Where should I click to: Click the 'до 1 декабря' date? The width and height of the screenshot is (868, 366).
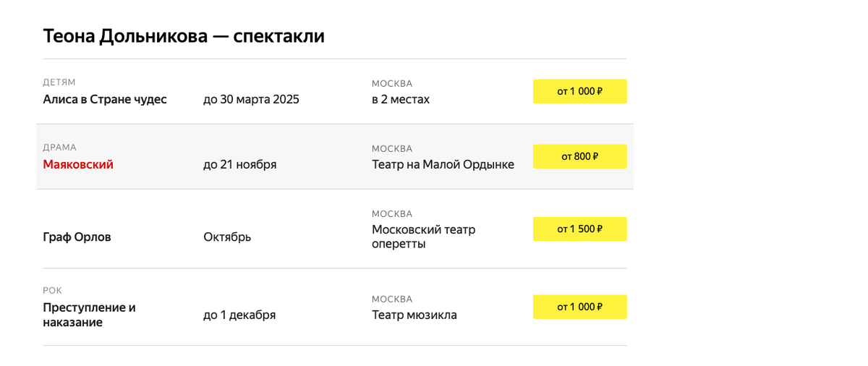pyautogui.click(x=239, y=315)
